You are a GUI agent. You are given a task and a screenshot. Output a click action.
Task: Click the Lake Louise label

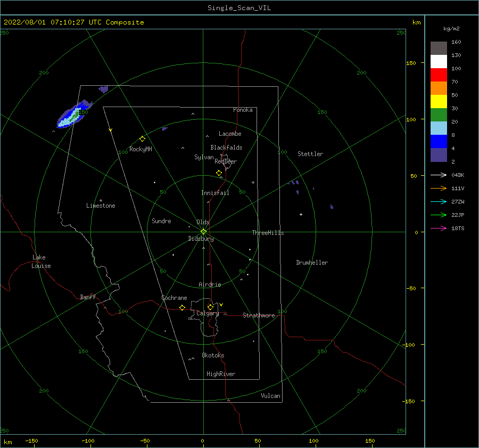[x=41, y=262]
